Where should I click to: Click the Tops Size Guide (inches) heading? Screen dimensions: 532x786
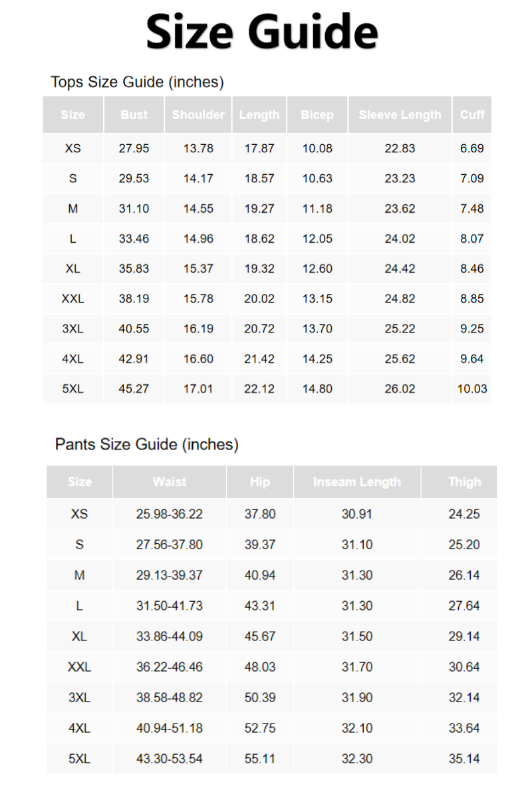[137, 82]
